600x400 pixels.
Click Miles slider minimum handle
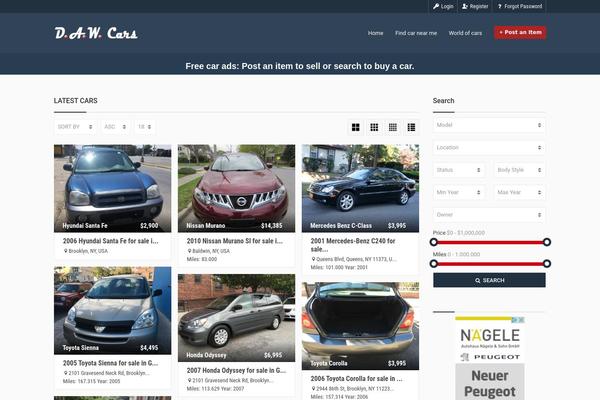coord(434,263)
